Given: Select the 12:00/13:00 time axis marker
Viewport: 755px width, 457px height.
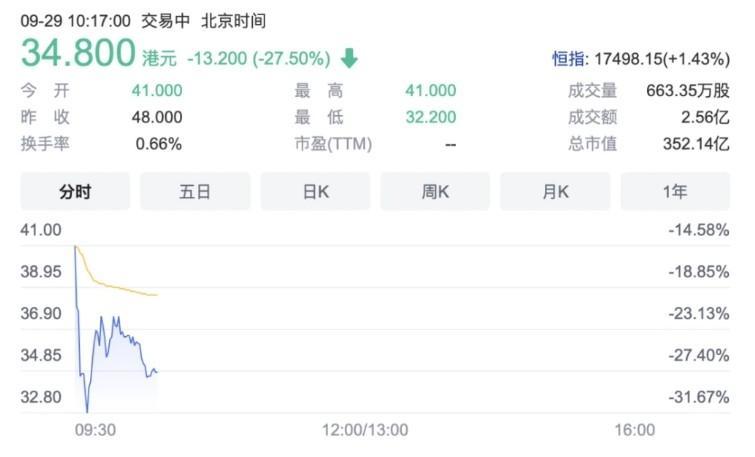Looking at the screenshot, I should tap(365, 430).
